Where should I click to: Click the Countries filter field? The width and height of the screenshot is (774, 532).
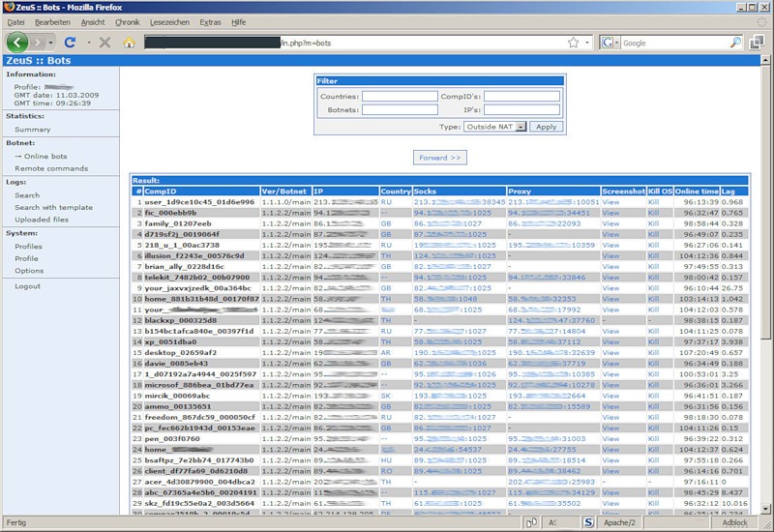pyautogui.click(x=400, y=96)
